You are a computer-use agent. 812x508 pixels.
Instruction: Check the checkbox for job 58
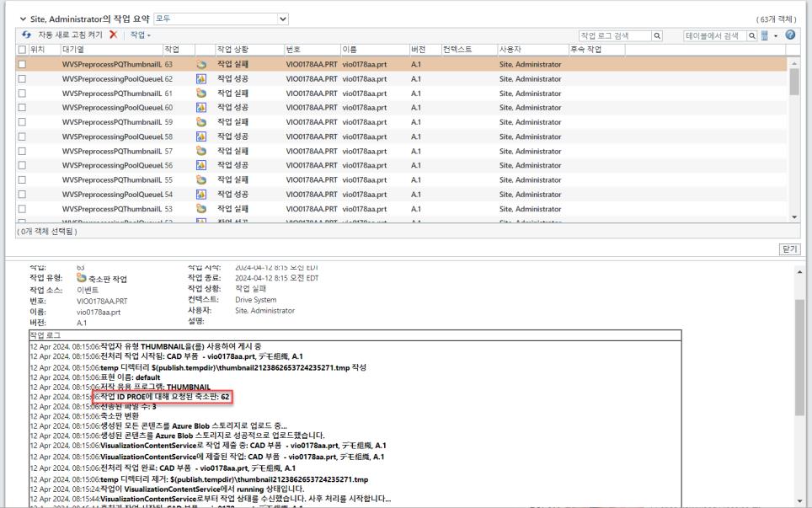point(22,136)
